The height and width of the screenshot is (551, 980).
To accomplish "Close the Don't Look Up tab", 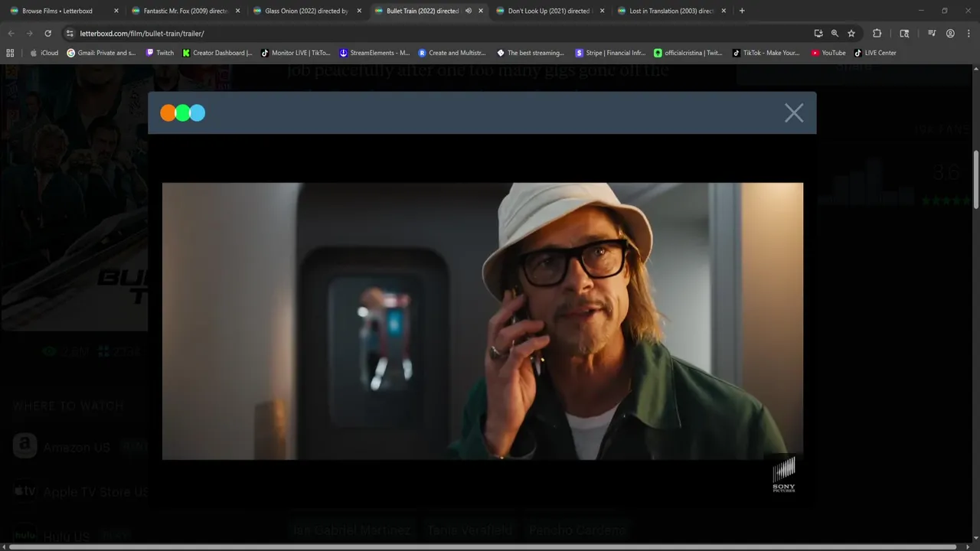I will click(602, 11).
